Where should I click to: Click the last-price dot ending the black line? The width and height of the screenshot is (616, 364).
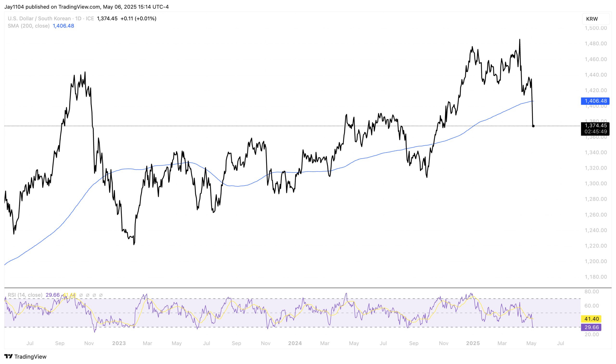pos(533,126)
